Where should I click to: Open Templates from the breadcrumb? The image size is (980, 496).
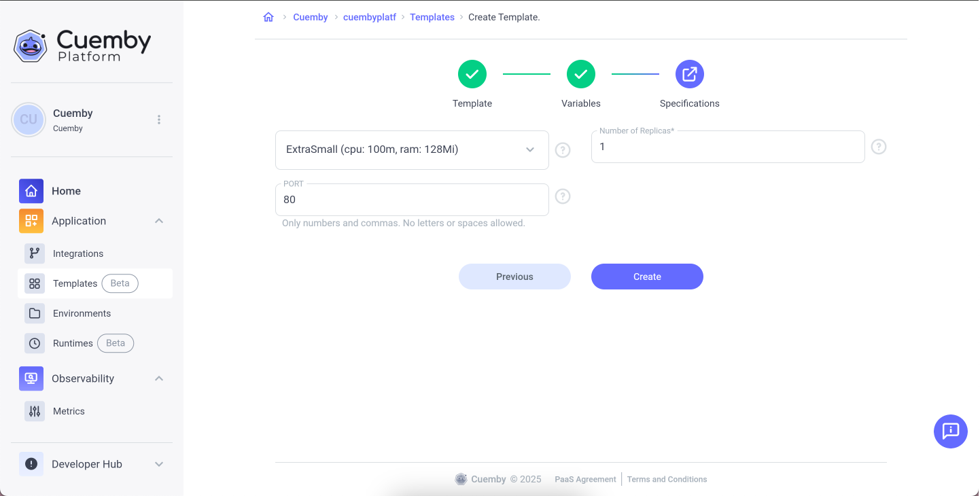coord(432,17)
